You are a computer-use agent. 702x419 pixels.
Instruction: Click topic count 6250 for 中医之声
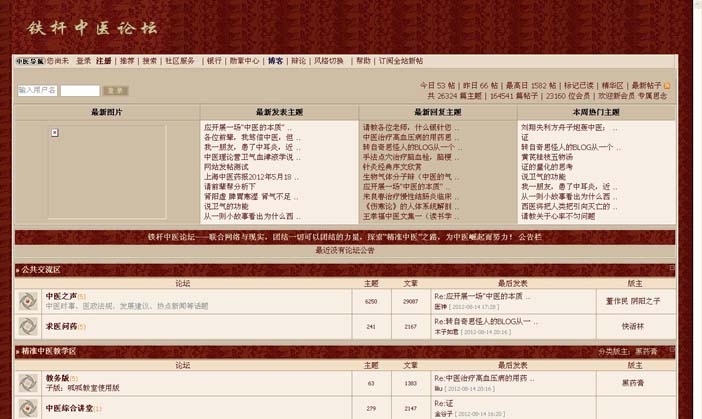371,302
